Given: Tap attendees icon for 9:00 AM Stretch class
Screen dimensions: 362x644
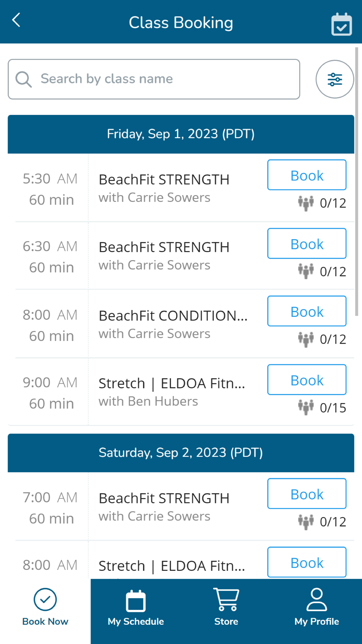Looking at the screenshot, I should (x=306, y=407).
